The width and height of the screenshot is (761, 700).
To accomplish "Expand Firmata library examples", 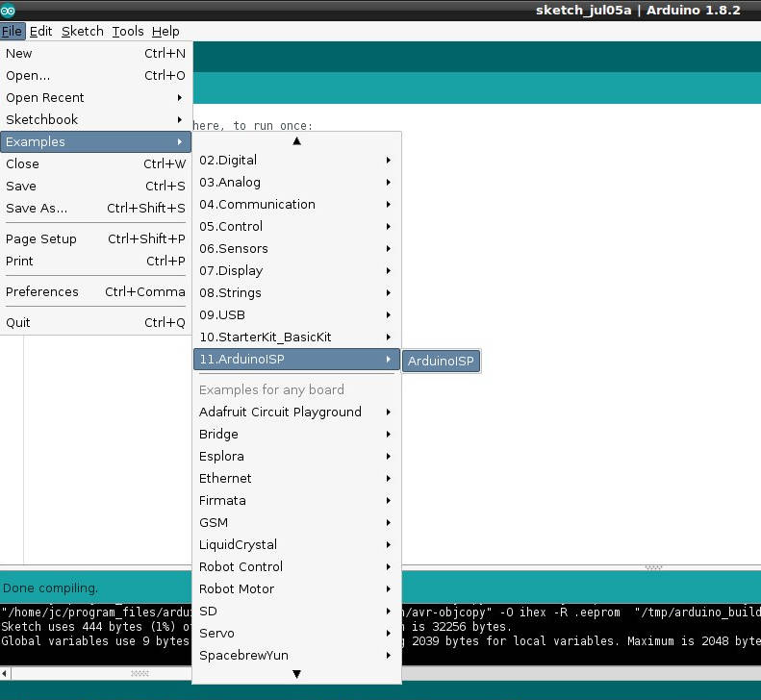I will pyautogui.click(x=296, y=501).
